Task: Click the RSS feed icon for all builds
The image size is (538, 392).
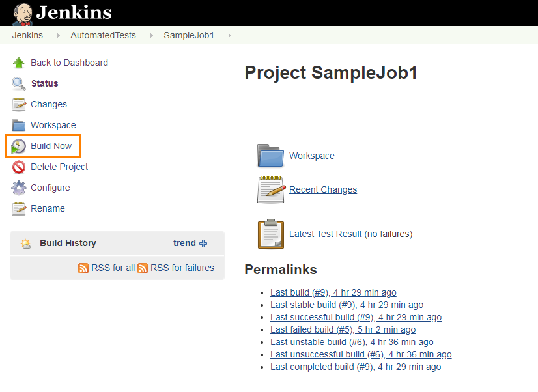Action: coord(83,268)
